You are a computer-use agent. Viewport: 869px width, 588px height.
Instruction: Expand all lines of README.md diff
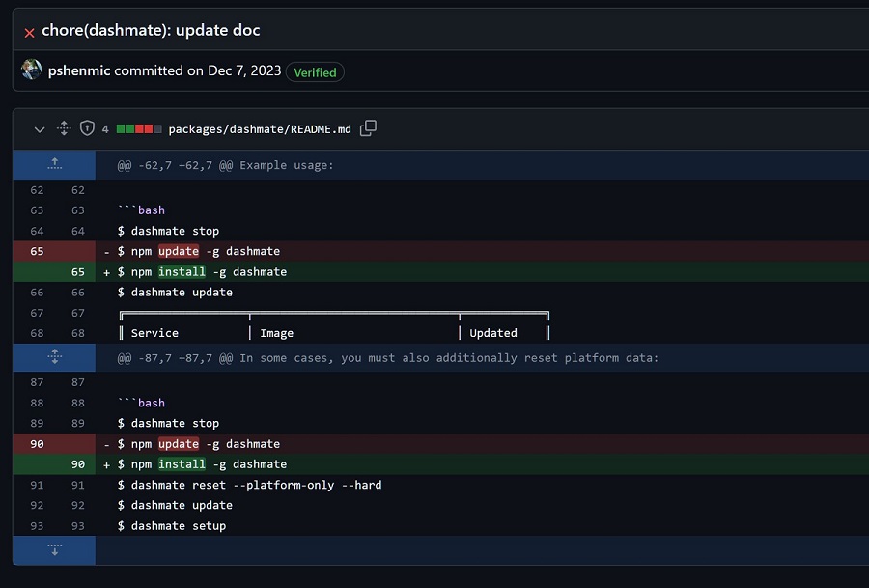[64, 128]
